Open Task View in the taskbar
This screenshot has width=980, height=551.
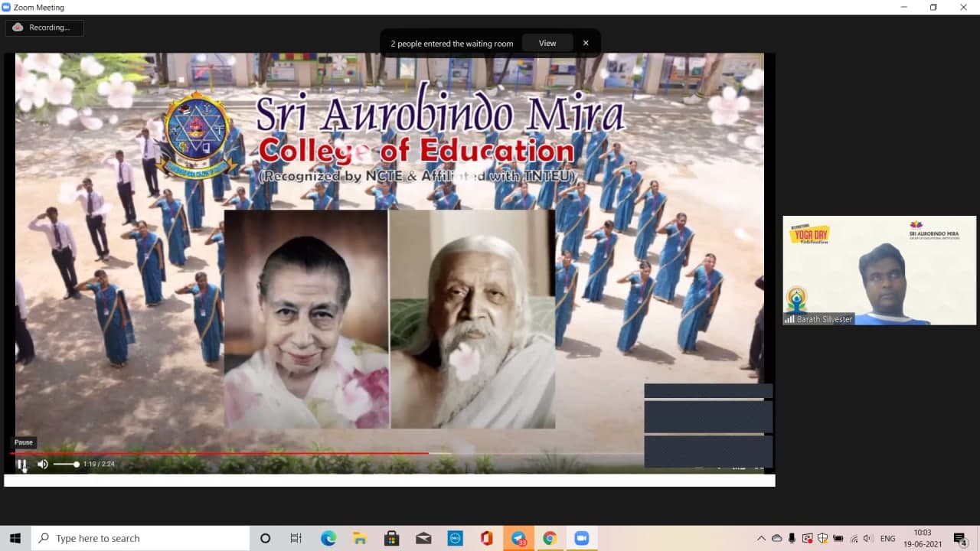pyautogui.click(x=296, y=539)
